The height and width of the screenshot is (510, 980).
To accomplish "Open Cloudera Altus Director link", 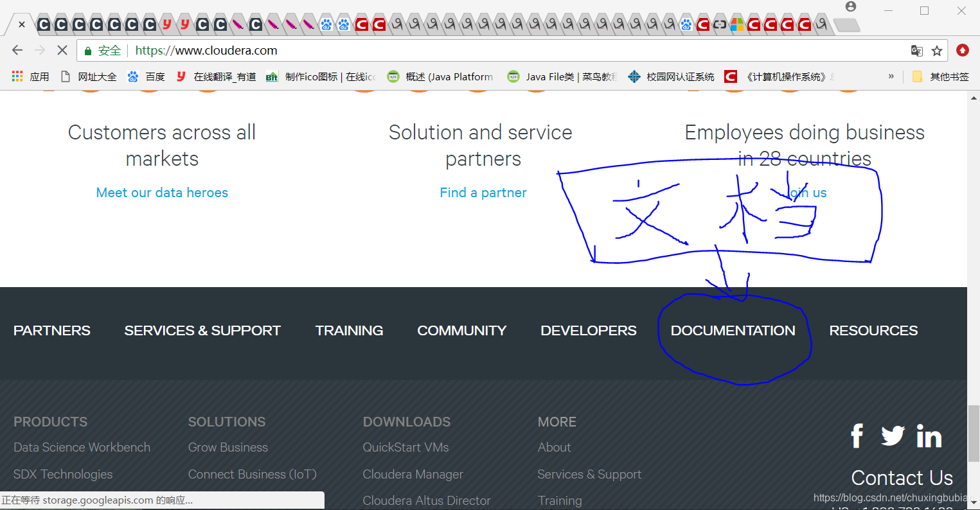I will 427,500.
